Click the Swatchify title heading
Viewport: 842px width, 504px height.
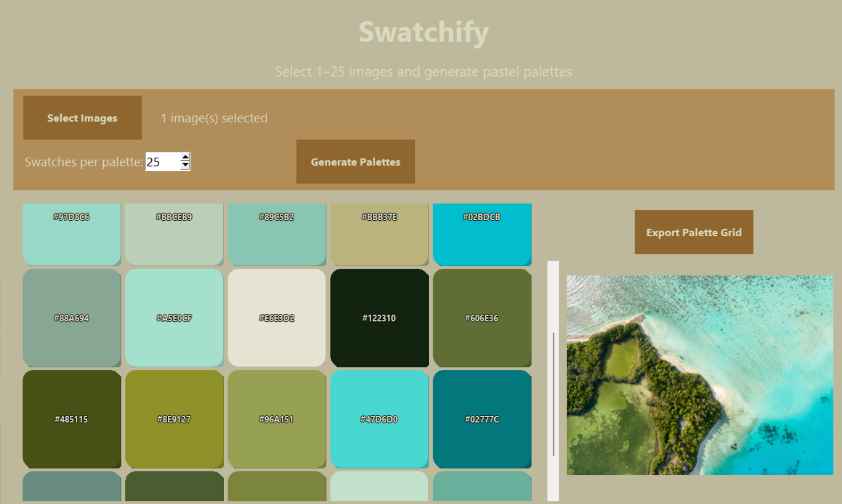(423, 32)
